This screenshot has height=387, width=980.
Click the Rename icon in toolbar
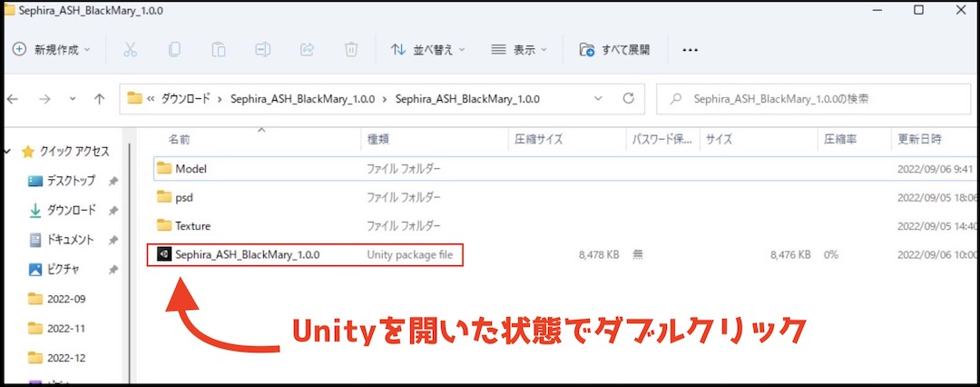262,49
